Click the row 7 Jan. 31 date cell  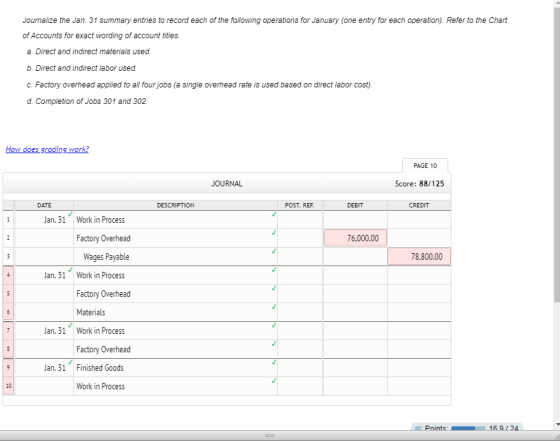44,331
